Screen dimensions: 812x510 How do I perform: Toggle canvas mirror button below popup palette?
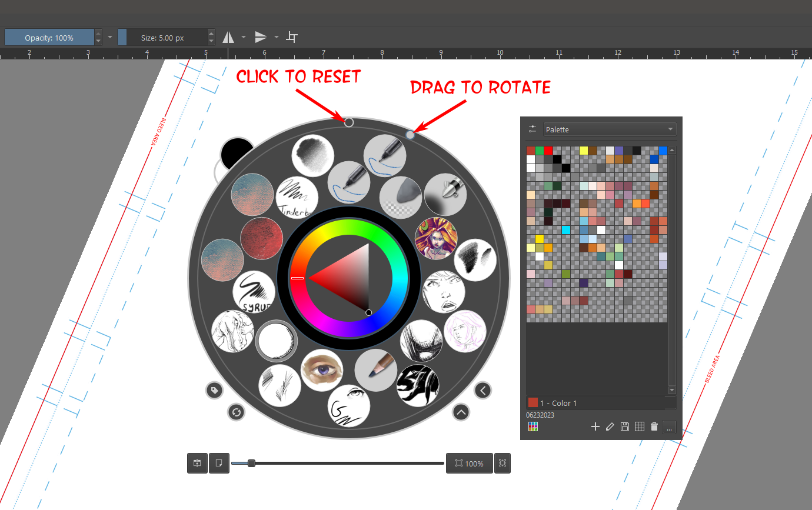[x=197, y=464]
